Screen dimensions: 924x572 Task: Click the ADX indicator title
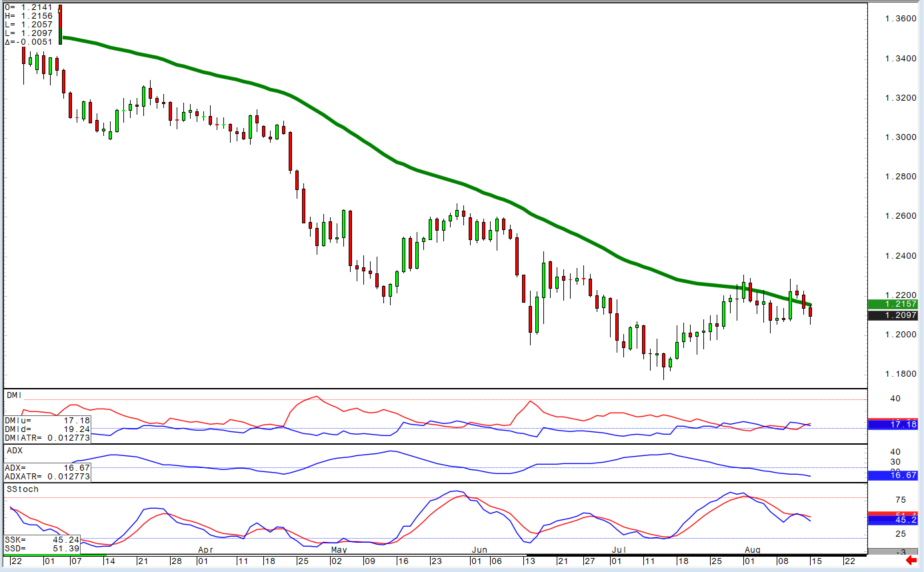(x=15, y=451)
